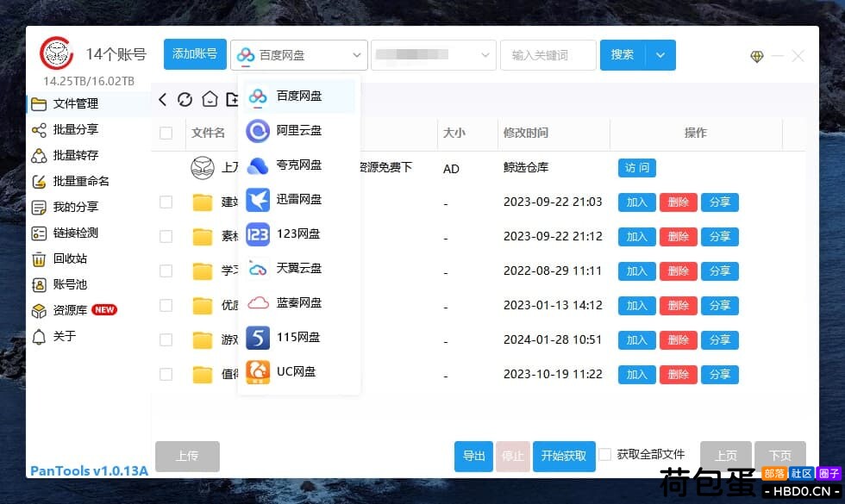845x504 pixels.
Task: Click the new folder icon in the toolbar
Action: tap(232, 99)
